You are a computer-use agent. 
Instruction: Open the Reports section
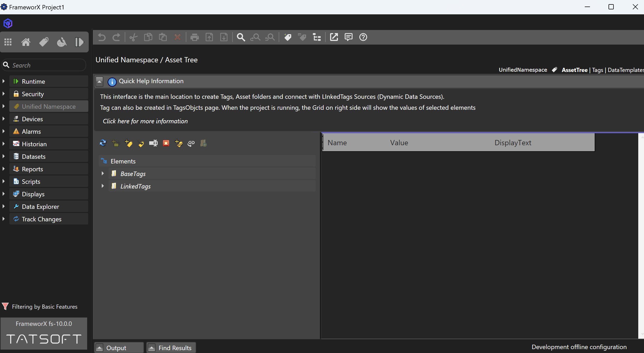(49, 169)
